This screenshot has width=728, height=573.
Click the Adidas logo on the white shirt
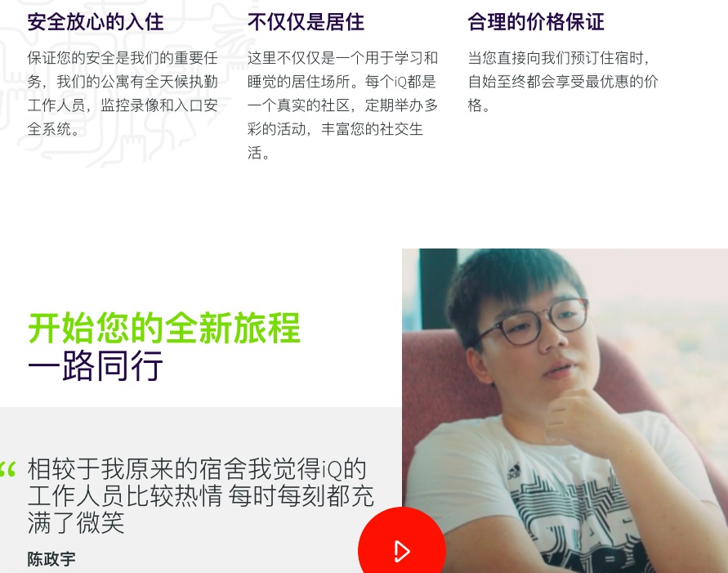(x=513, y=472)
